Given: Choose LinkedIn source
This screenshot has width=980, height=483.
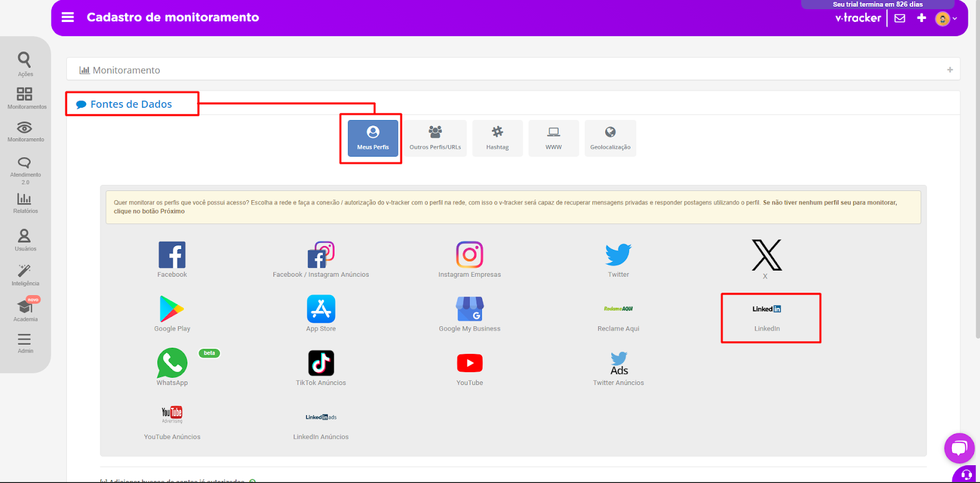Looking at the screenshot, I should click(x=767, y=317).
